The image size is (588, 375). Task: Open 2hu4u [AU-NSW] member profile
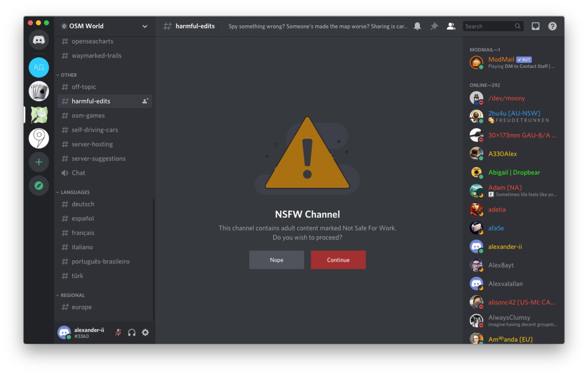point(514,117)
